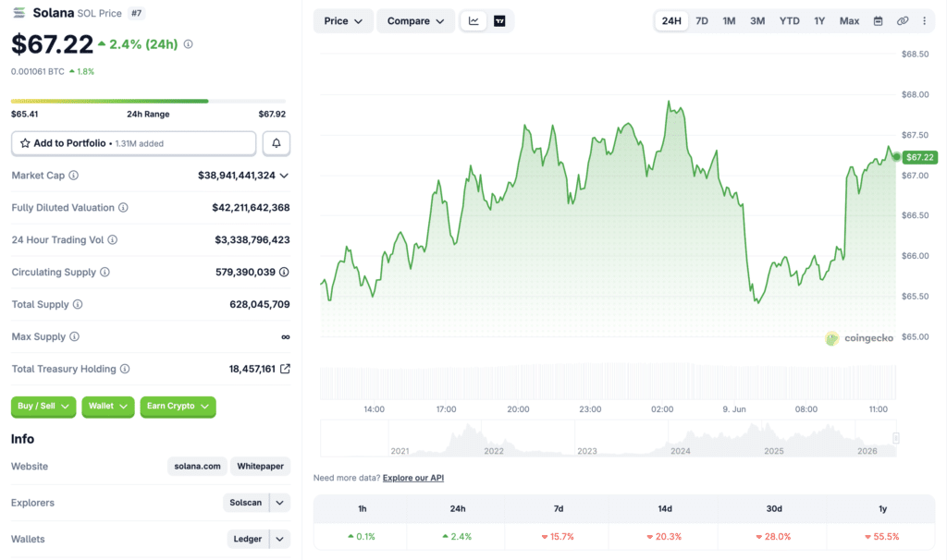
Task: Show 24 Hour Trading Vol info icon
Action: 112,239
